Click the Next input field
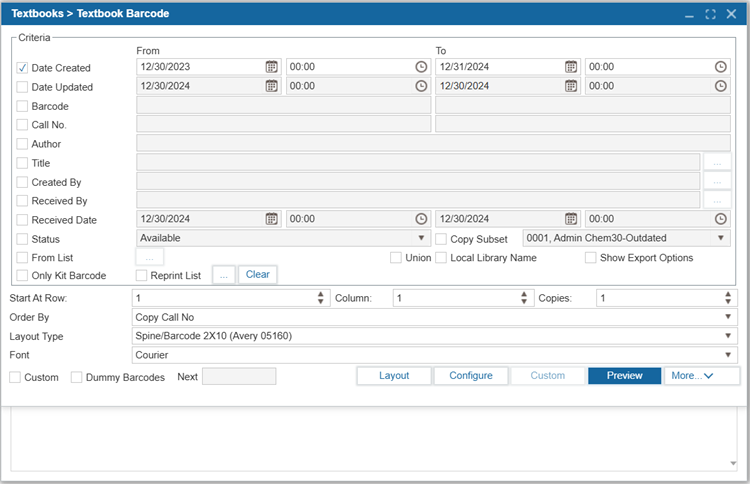Image resolution: width=750 pixels, height=484 pixels. (x=239, y=376)
